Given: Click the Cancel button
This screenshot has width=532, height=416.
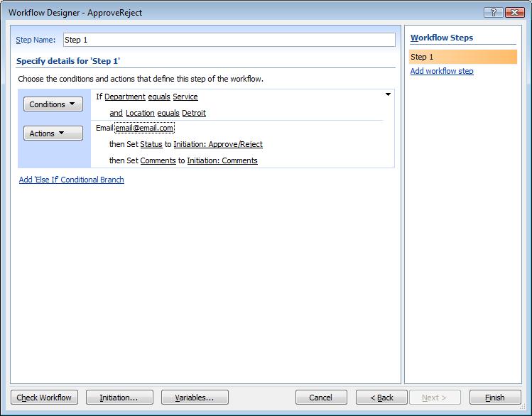Looking at the screenshot, I should click(x=321, y=398).
